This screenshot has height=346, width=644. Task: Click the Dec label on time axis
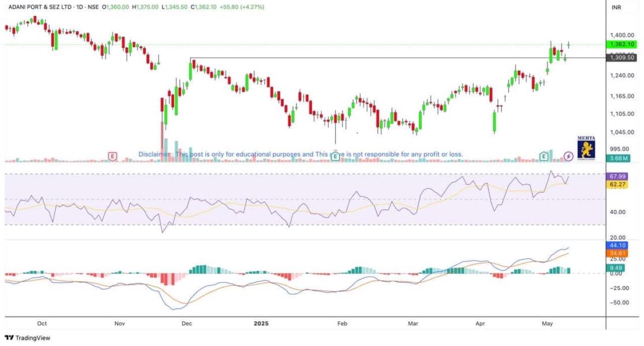[186, 324]
